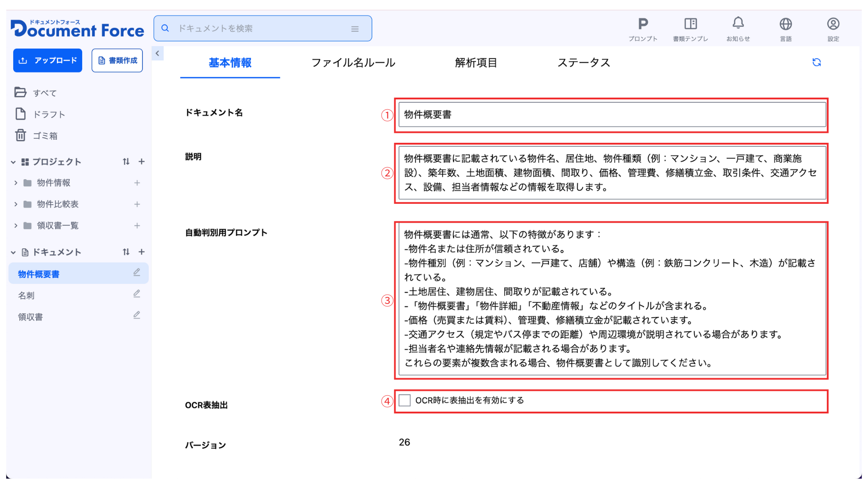Collapse the ドキュメント section

click(x=13, y=252)
